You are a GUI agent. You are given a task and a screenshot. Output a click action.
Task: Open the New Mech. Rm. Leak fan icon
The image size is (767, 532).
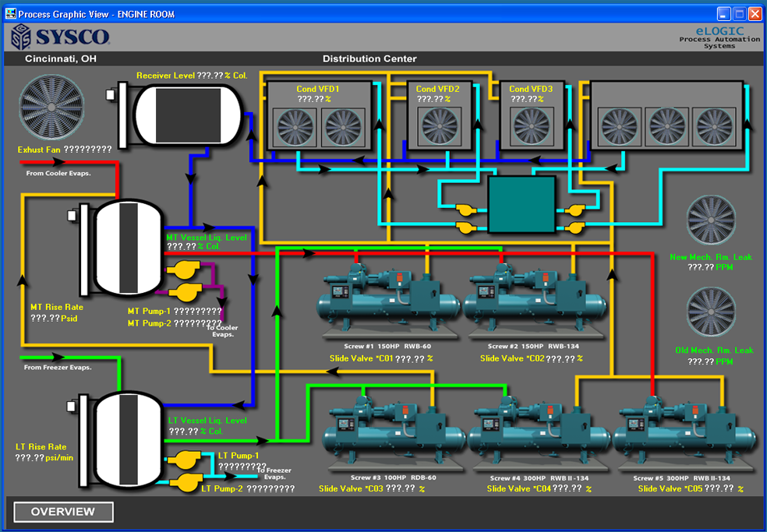click(711, 220)
